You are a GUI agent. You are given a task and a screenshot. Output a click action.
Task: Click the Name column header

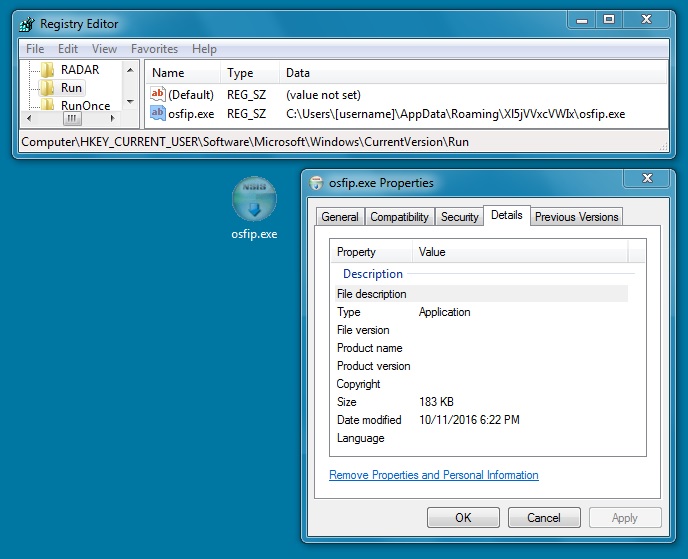[x=183, y=73]
